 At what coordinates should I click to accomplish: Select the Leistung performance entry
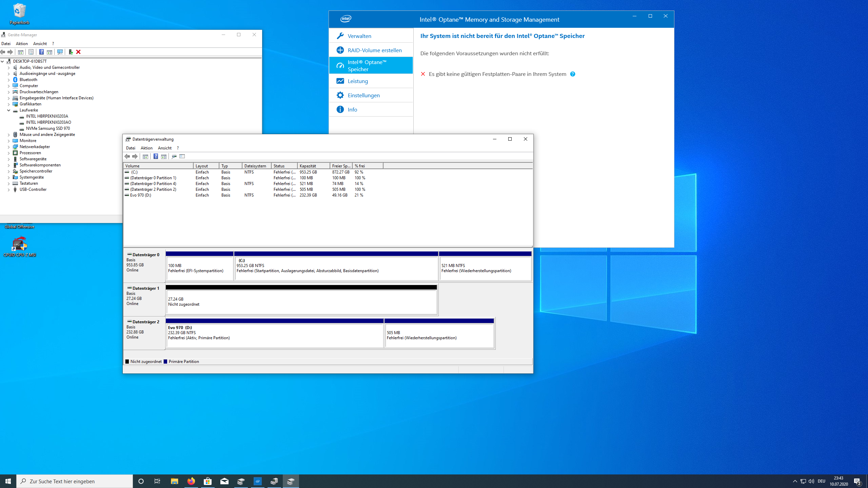(x=357, y=81)
